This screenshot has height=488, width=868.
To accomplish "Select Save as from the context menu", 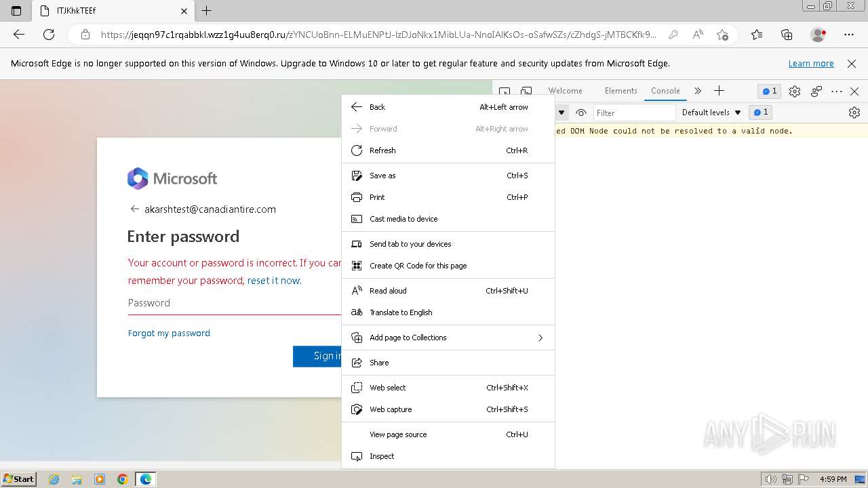I will coord(448,176).
